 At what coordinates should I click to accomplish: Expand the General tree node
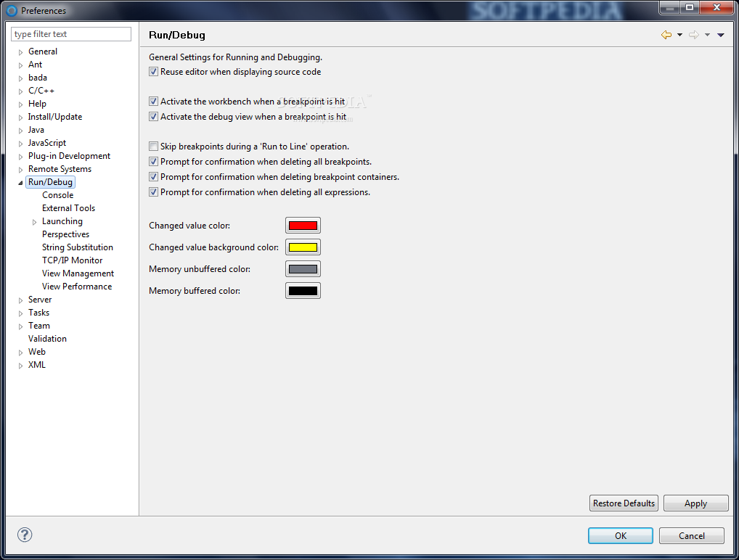20,52
